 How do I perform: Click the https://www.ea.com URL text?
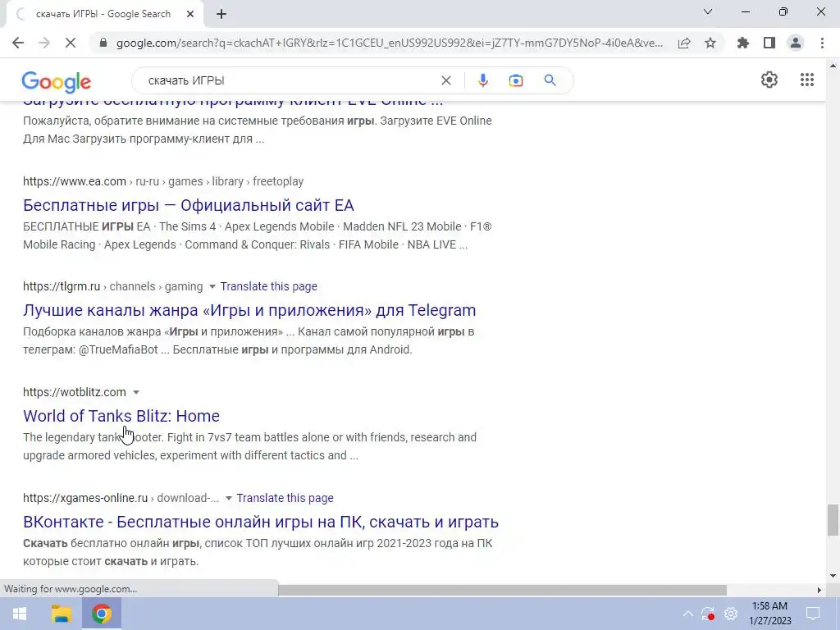tap(75, 181)
